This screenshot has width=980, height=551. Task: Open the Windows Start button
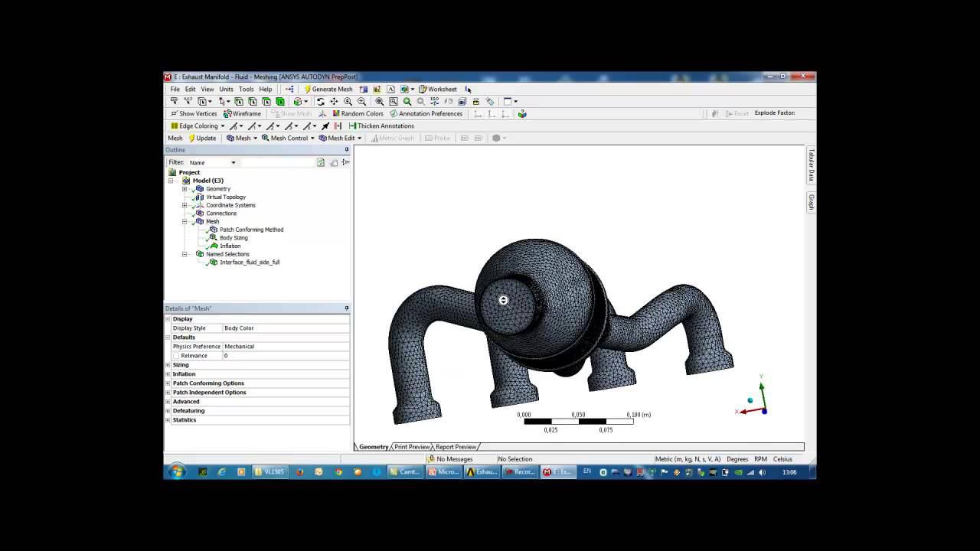pos(177,472)
